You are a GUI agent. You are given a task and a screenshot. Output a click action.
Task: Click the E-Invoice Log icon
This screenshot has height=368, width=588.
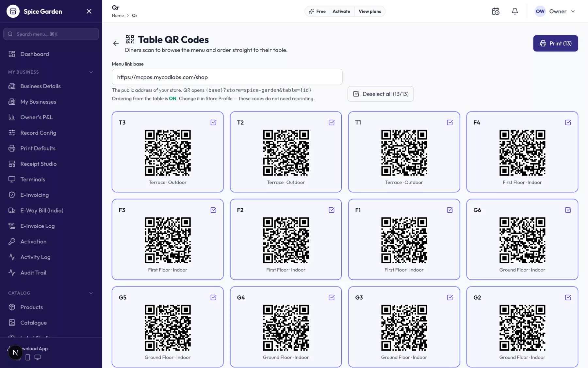coord(12,226)
